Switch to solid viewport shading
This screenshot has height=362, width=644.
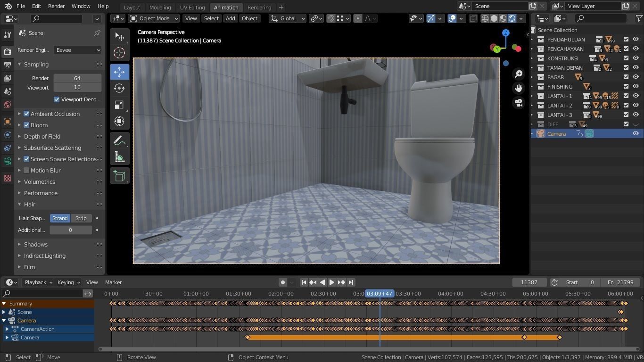tap(494, 18)
